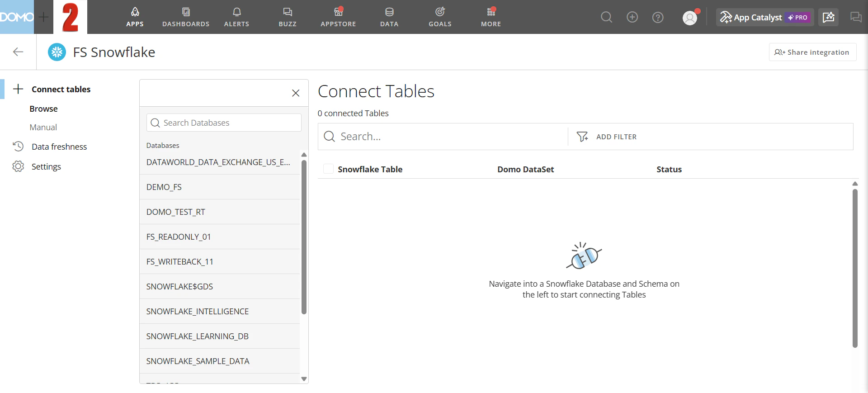The image size is (868, 393).
Task: Click the global search magnifier icon
Action: tap(606, 17)
